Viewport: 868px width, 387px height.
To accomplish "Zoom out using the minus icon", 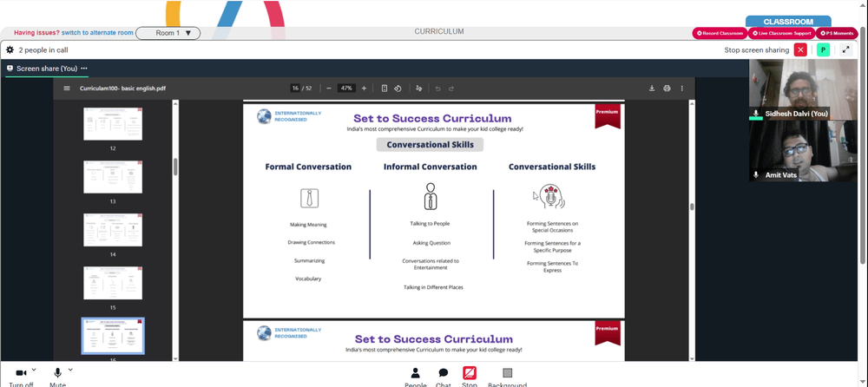I will pos(329,88).
